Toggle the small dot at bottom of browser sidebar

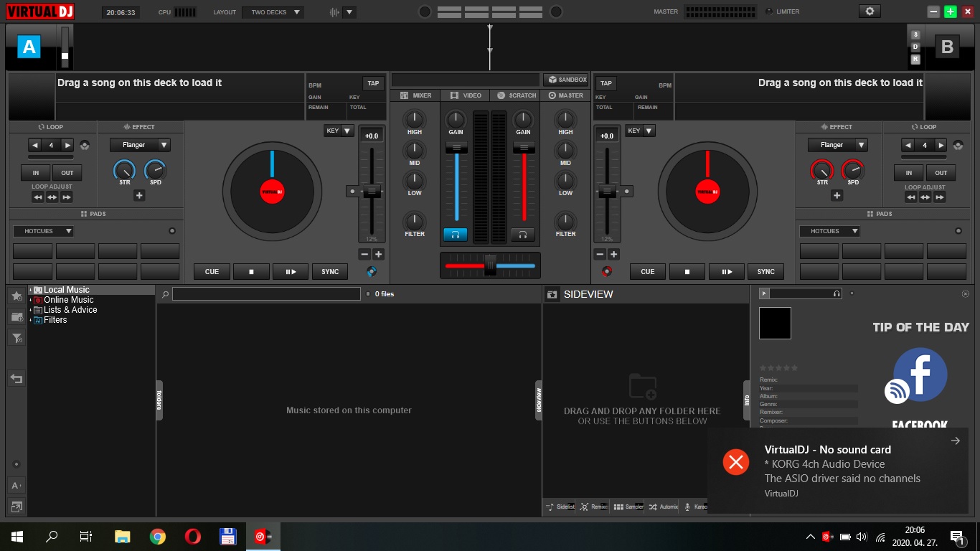point(17,464)
